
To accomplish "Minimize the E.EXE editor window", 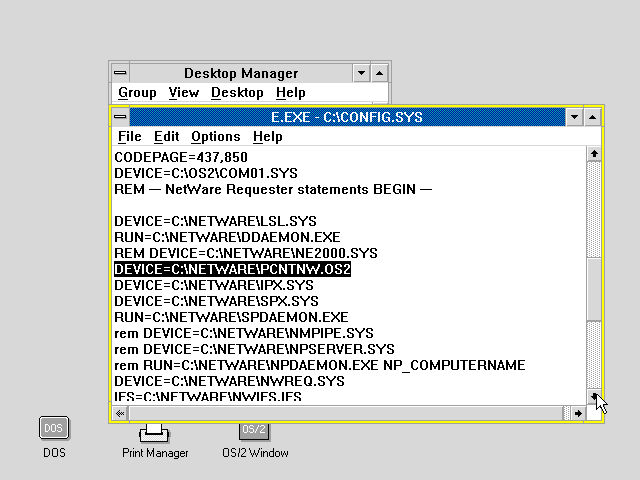I will click(574, 117).
